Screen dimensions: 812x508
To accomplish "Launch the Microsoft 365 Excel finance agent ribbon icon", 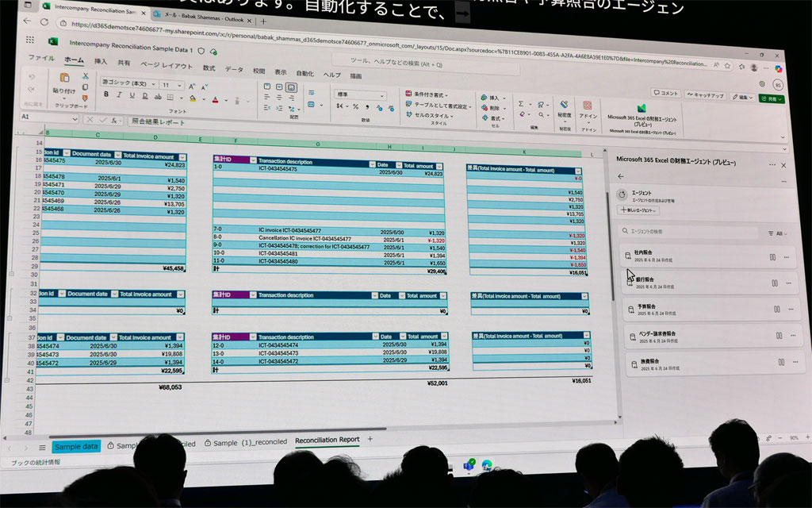I will (x=642, y=108).
